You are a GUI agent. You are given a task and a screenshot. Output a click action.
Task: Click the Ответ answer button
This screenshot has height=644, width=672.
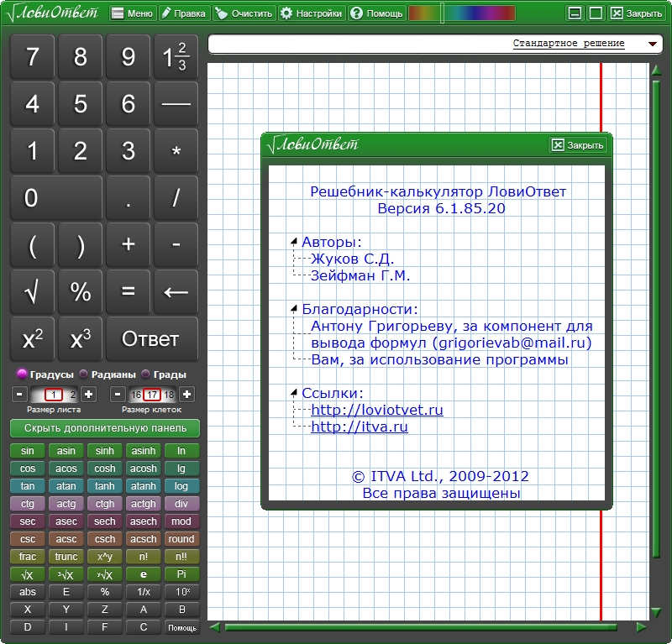click(x=152, y=339)
